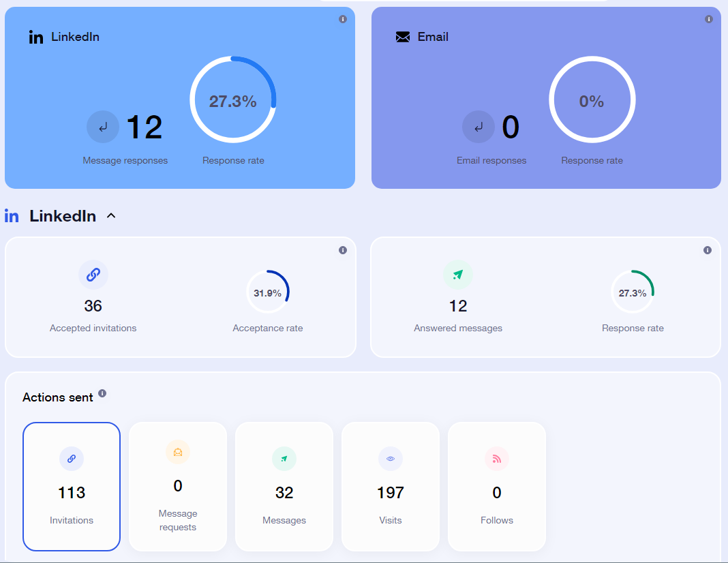This screenshot has width=728, height=563.
Task: Click the 31.9% acceptance rate ring
Action: (x=267, y=292)
